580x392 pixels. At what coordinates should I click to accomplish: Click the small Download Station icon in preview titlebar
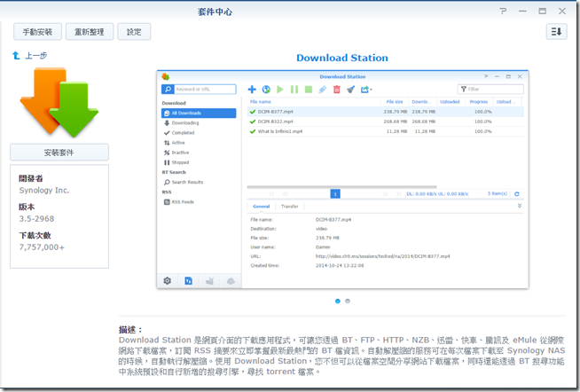click(165, 76)
